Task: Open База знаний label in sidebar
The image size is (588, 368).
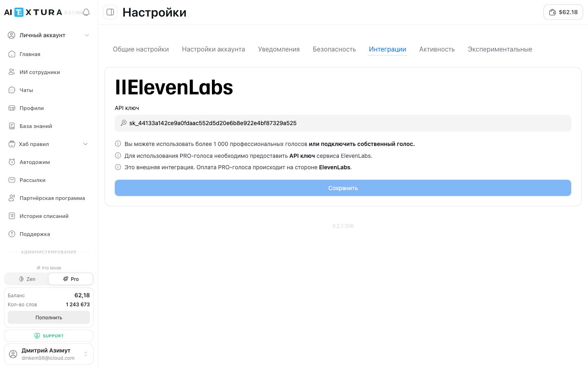Action: pos(36,126)
